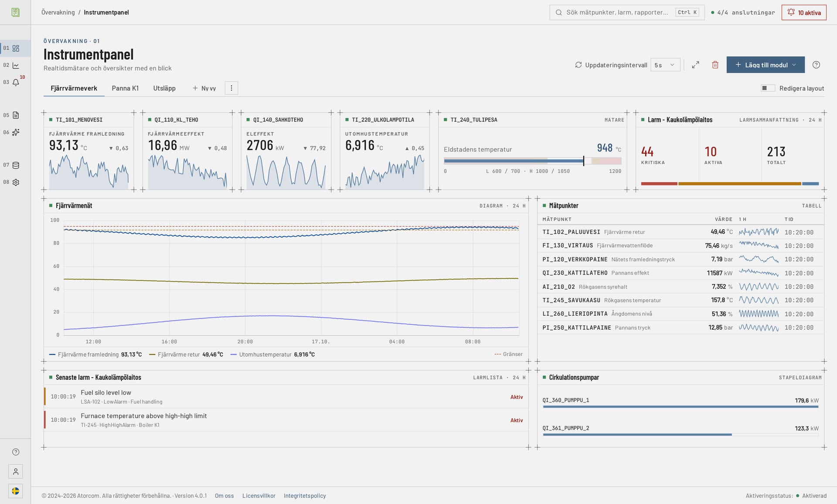Select the AI_210_O2 table row
The height and width of the screenshot is (504, 837).
click(x=680, y=287)
